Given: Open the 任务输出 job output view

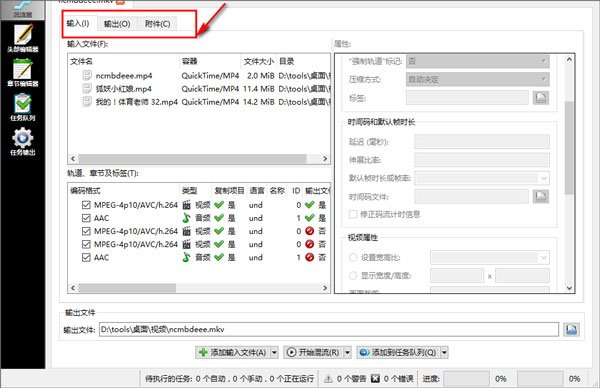Looking at the screenshot, I should pyautogui.click(x=23, y=142).
